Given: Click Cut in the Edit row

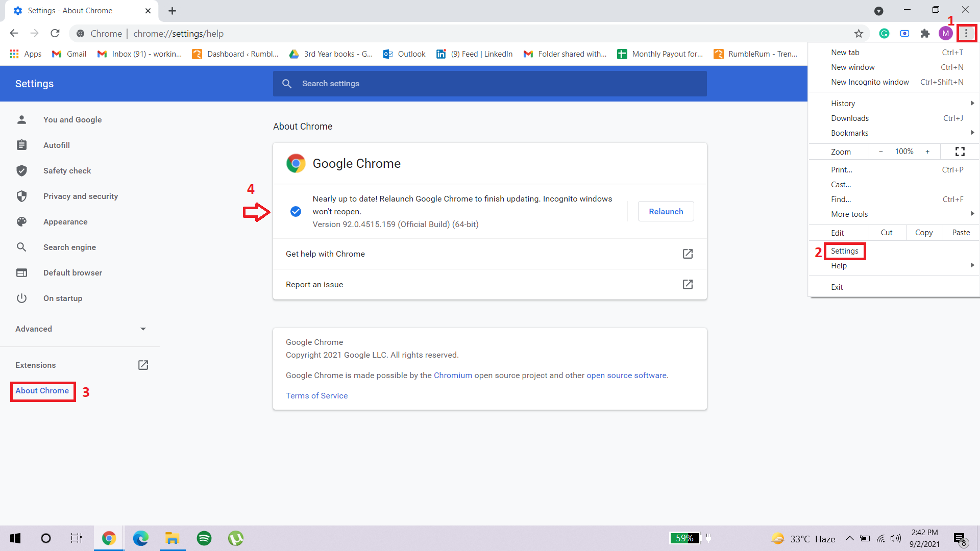Looking at the screenshot, I should point(887,233).
